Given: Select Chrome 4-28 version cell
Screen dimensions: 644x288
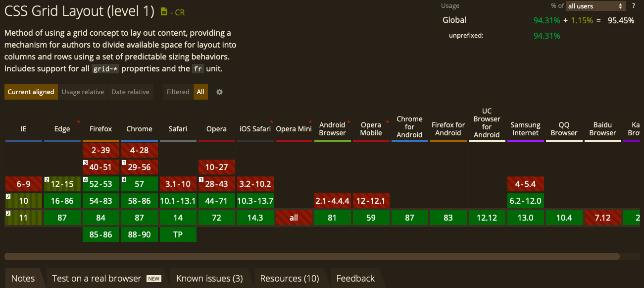Looking at the screenshot, I should tap(140, 150).
